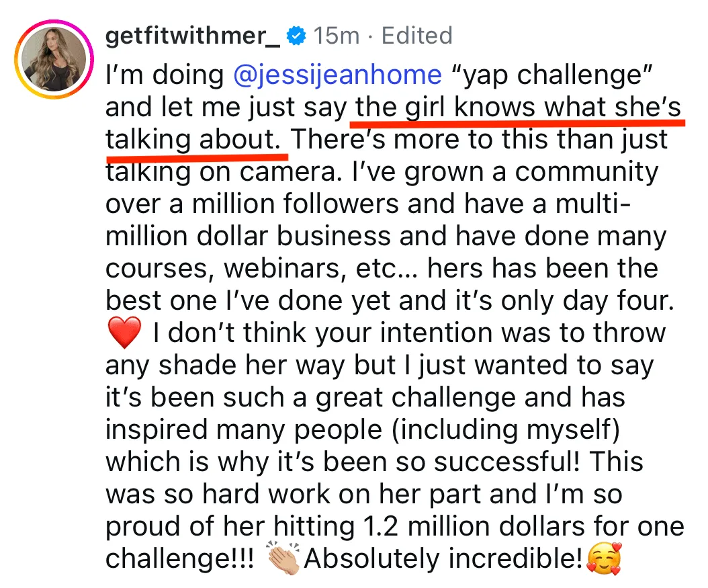Click the word "successful!" in the comment
Viewport: 708px width, 588px height.
click(506, 462)
